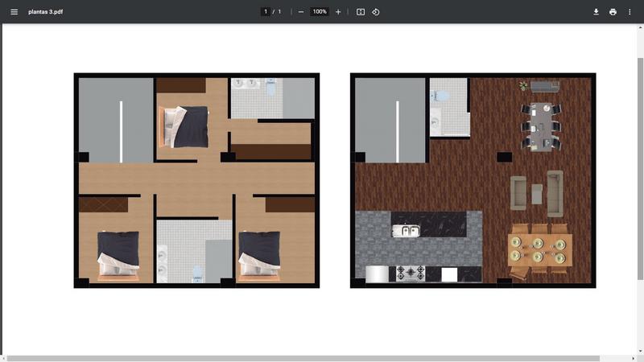Click the horizontal scrollbar thumb
The width and height of the screenshot is (644, 362).
(303, 359)
